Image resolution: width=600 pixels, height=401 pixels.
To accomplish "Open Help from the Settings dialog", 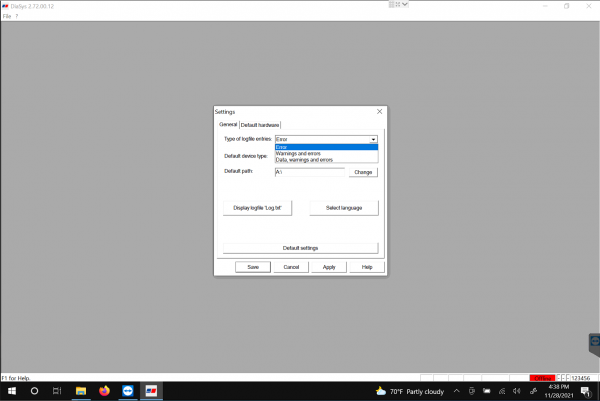I will pyautogui.click(x=367, y=267).
